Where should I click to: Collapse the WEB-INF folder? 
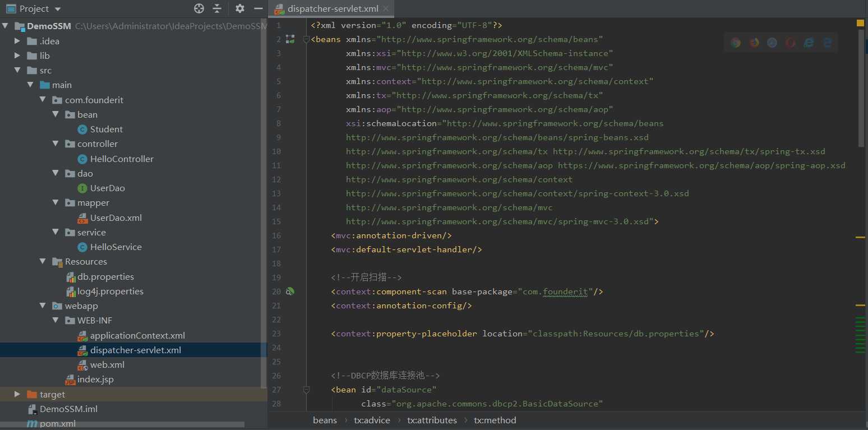coord(56,321)
